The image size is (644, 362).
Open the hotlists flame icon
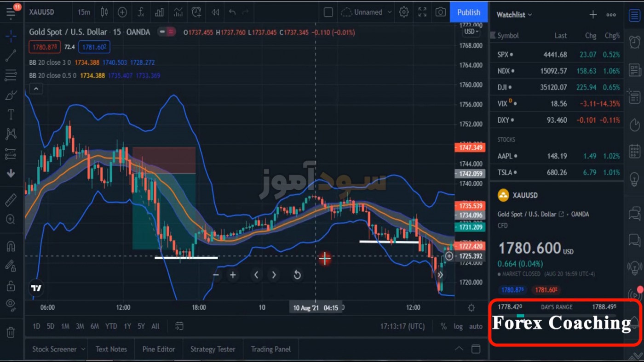coord(635,124)
